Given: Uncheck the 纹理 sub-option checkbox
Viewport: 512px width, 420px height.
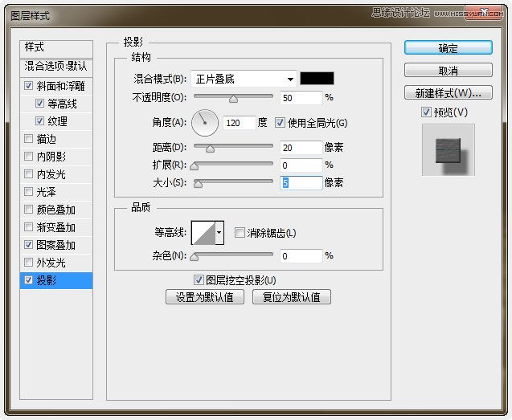Looking at the screenshot, I should tap(39, 121).
